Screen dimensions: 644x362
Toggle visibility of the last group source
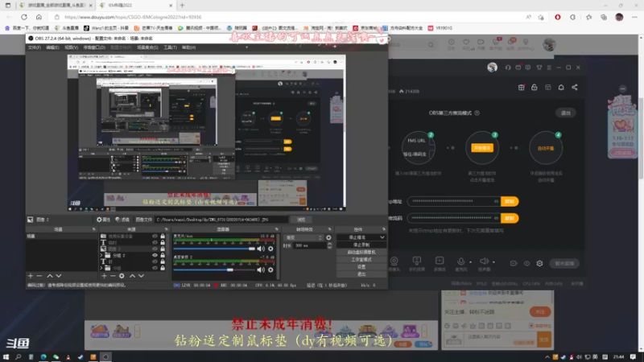155,268
